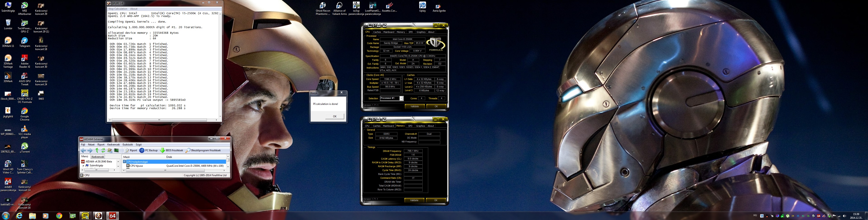Collapse the Számítógép tree node in AIDA64
Viewport: 868px width, 220px height.
83,166
